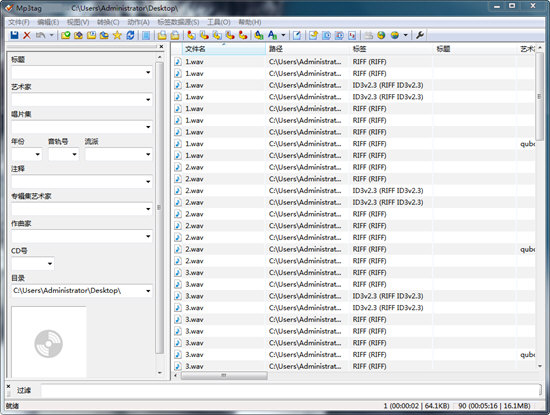Close the tag panel with its X

[x=161, y=46]
